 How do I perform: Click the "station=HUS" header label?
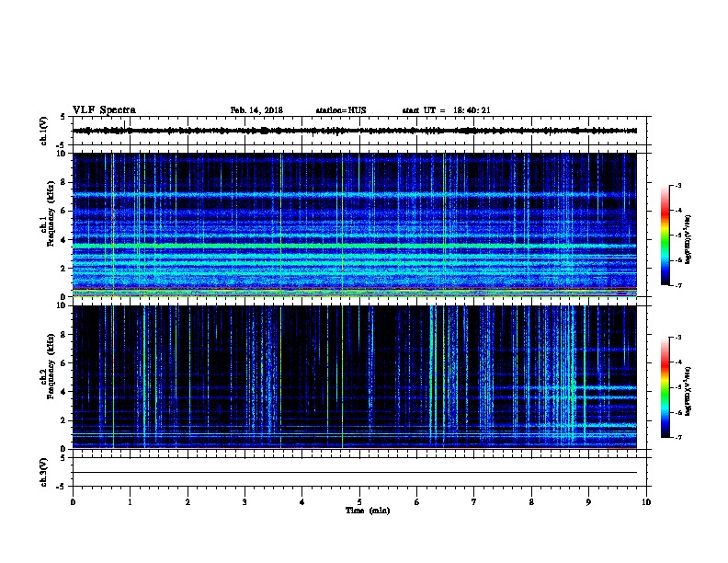pyautogui.click(x=341, y=110)
